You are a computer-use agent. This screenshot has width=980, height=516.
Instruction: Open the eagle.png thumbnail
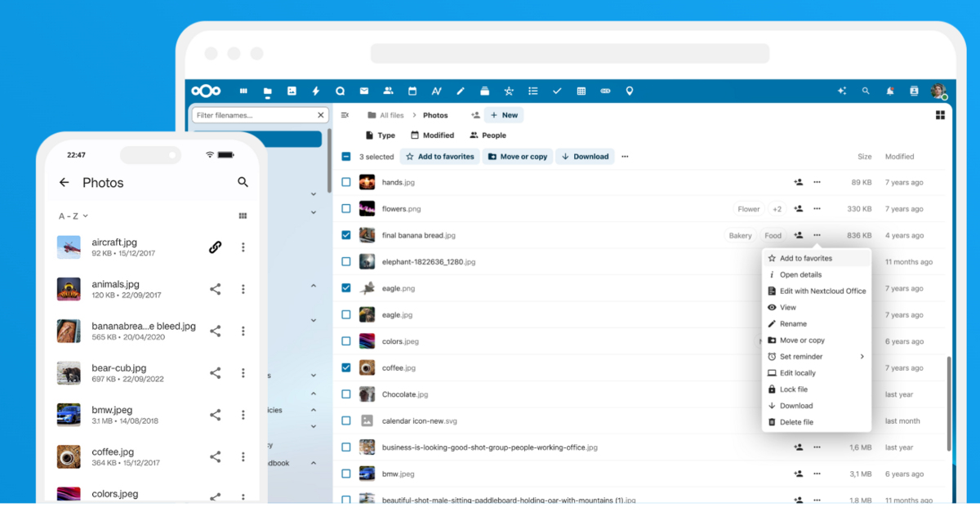367,288
